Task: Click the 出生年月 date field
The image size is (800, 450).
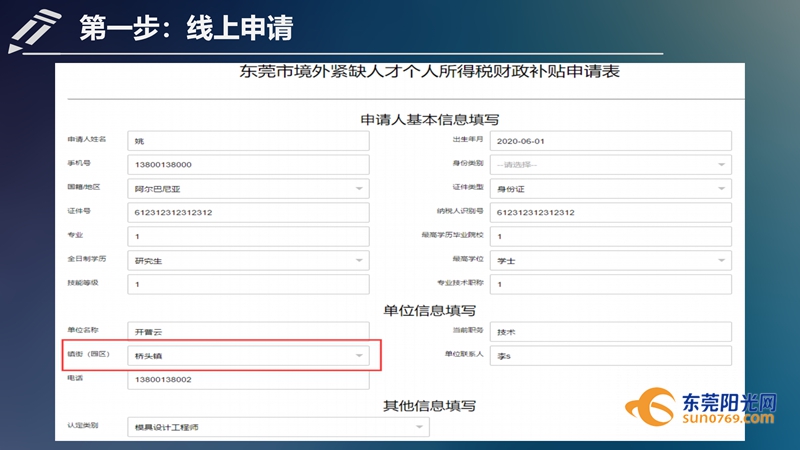Action: tap(610, 141)
